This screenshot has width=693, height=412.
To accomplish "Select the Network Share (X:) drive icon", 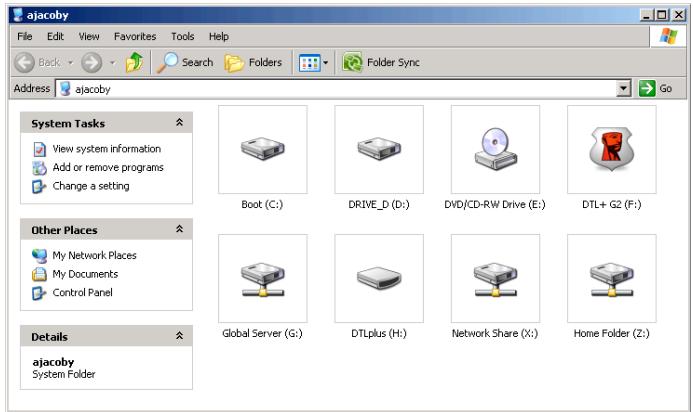I will tap(495, 279).
